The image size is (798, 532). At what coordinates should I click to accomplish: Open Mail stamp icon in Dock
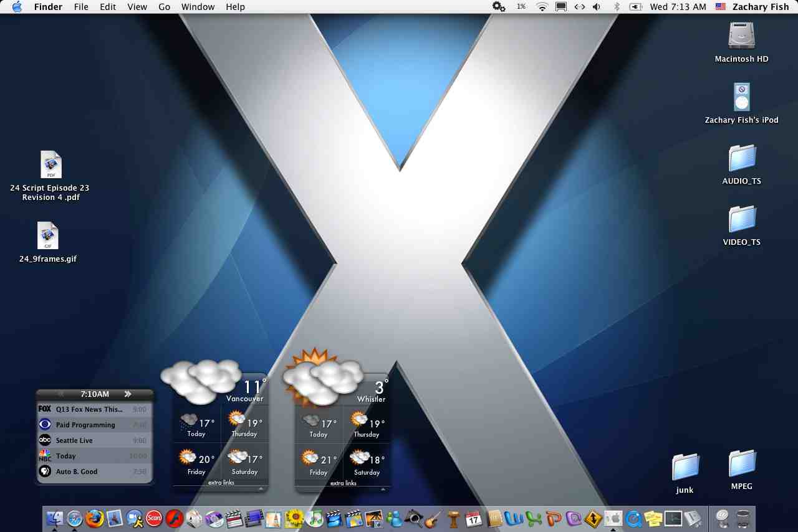point(115,518)
